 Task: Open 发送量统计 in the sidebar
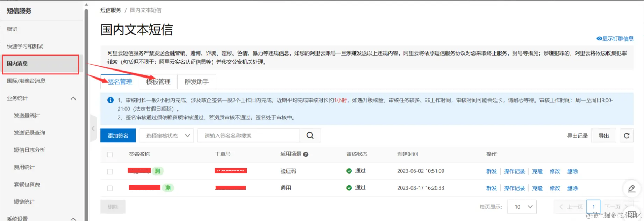[27, 115]
